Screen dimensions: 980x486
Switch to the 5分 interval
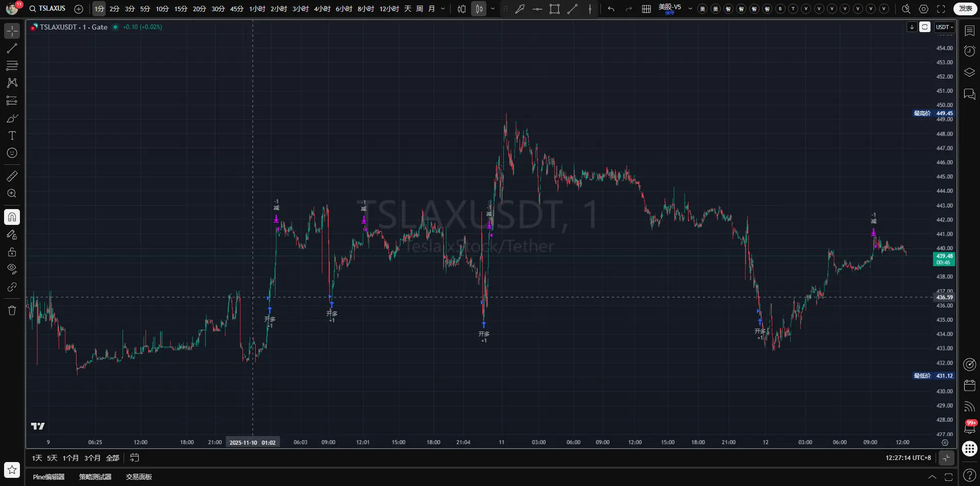point(145,9)
